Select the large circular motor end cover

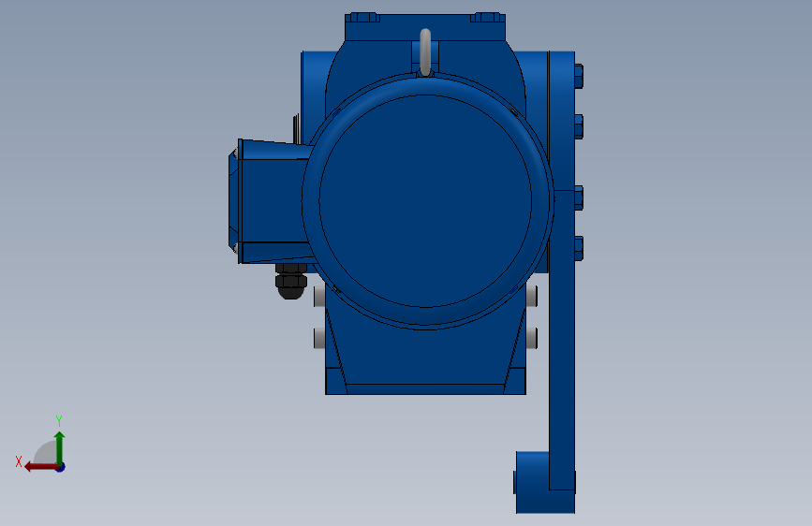[x=428, y=200]
